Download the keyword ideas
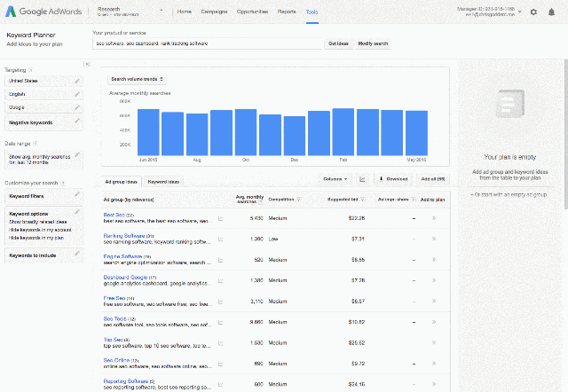568x392 pixels. (x=393, y=179)
